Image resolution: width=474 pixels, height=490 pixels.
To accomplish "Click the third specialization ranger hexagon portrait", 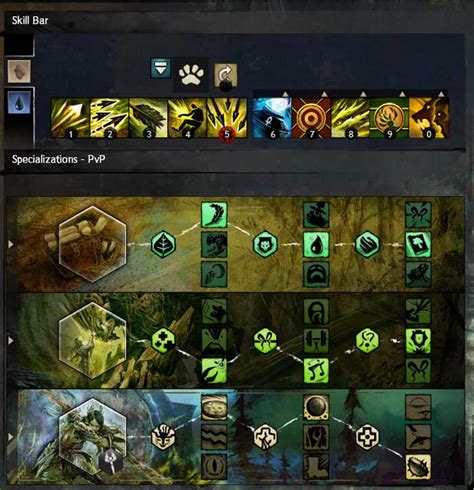I will tap(92, 436).
